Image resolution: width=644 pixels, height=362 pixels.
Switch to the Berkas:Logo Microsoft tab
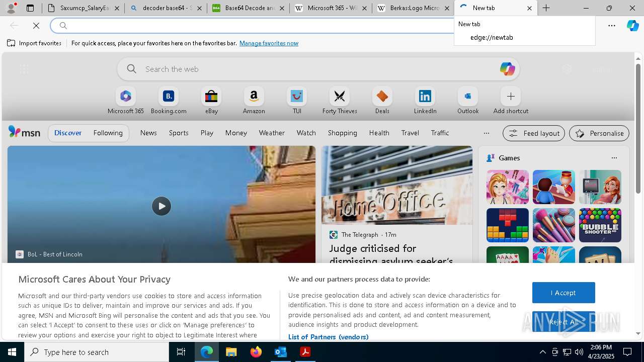[x=413, y=8]
